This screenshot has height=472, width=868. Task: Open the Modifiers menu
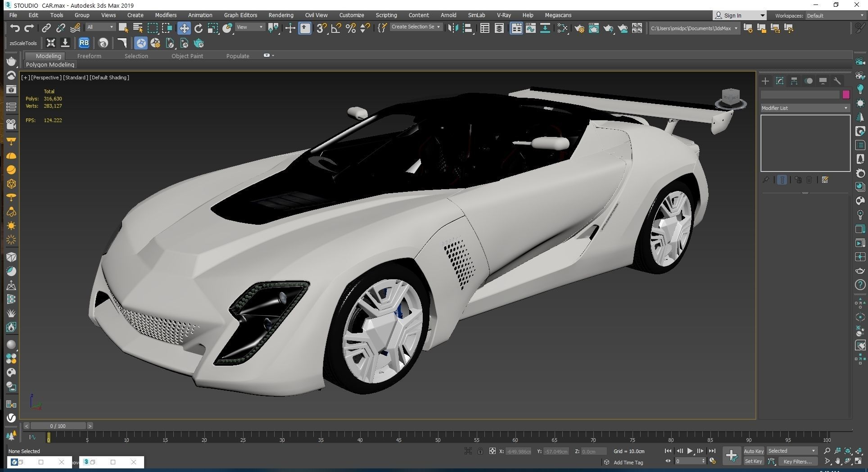[166, 15]
